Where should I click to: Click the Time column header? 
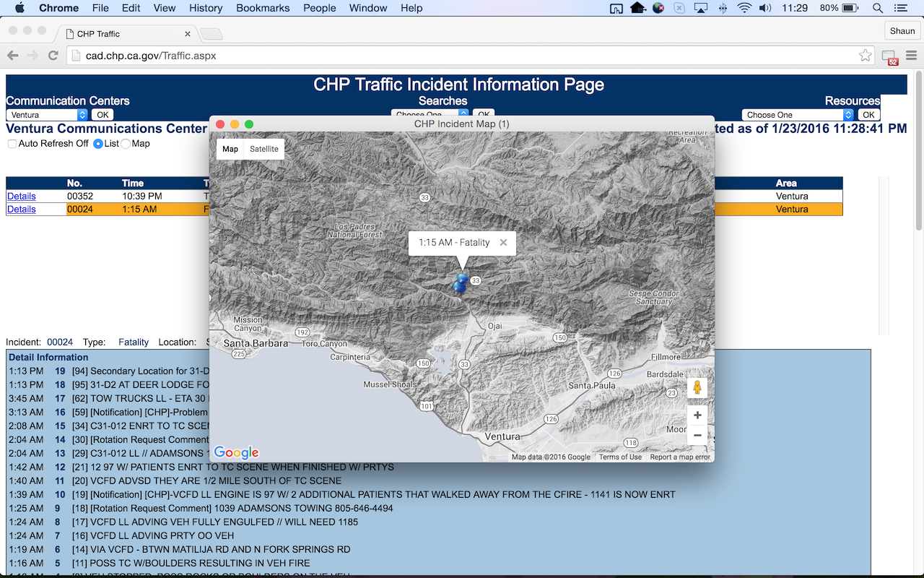[x=132, y=184]
